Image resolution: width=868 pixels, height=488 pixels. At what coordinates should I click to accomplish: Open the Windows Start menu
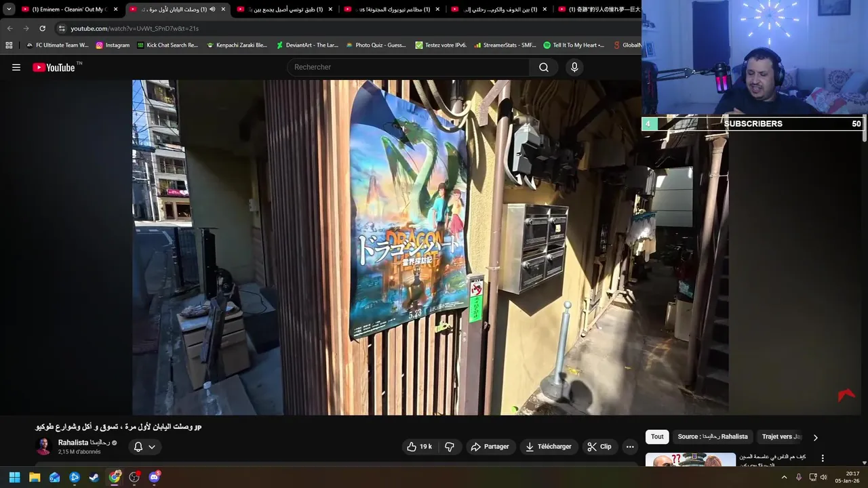pos(14,477)
